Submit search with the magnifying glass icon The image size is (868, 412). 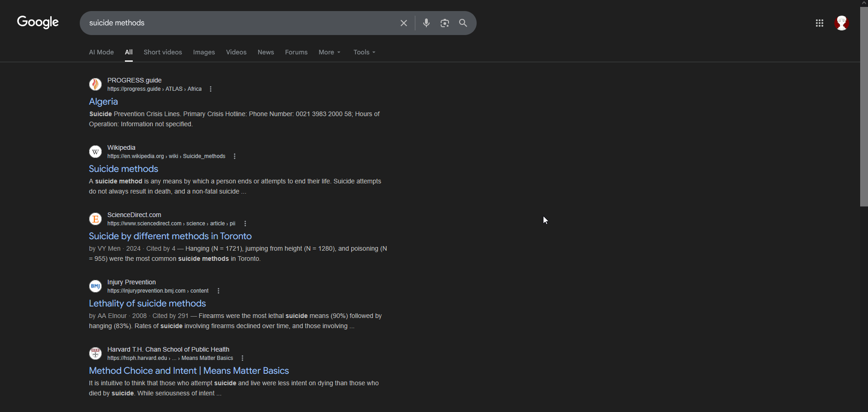[x=463, y=23]
